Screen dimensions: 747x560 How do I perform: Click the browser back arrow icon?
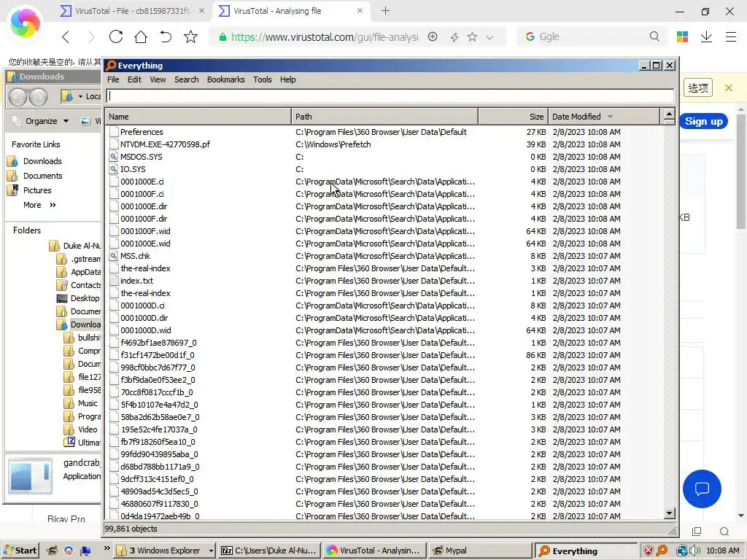point(66,36)
